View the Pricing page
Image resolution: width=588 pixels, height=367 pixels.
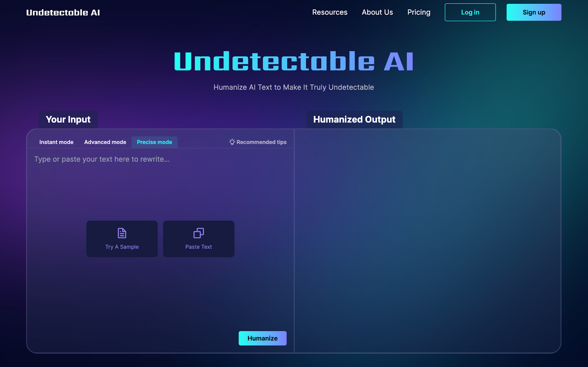(419, 12)
